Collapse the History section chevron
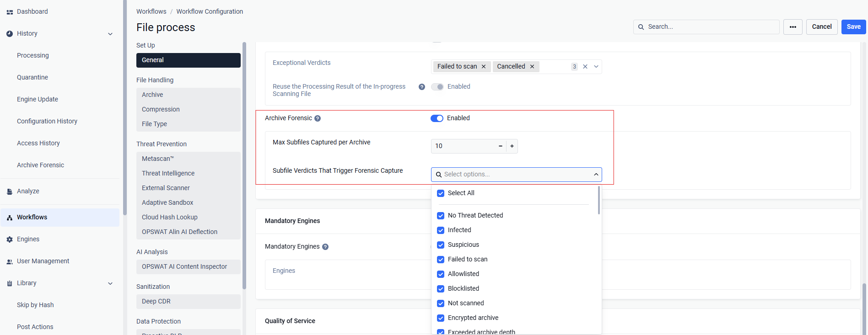 [110, 34]
